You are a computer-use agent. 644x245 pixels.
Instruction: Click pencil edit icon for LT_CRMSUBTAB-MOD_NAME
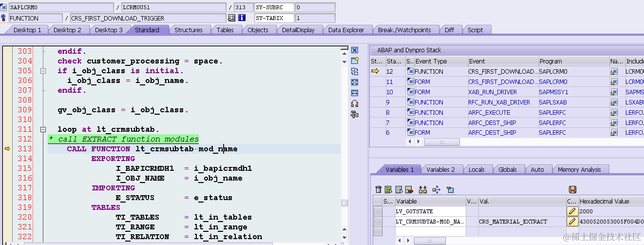tap(572, 222)
